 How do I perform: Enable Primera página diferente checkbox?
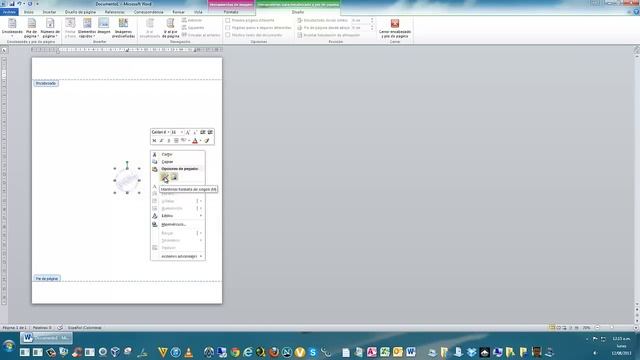point(228,20)
